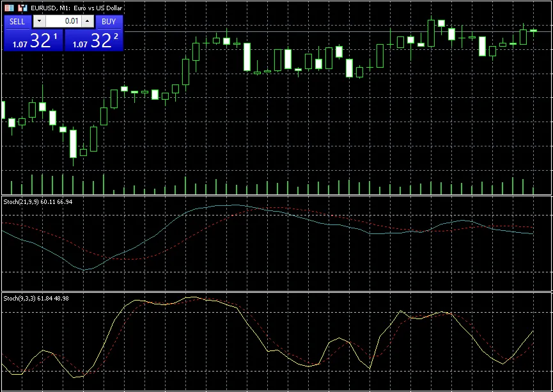Image resolution: width=553 pixels, height=392 pixels.
Task: Decrease the lot volume with the down arrow
Action: click(39, 21)
